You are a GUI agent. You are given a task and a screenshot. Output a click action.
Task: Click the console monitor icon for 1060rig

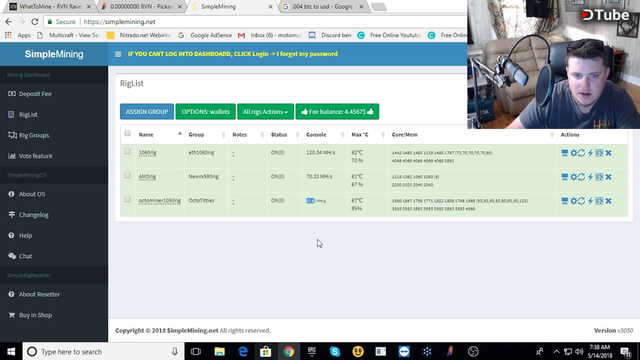coord(564,153)
